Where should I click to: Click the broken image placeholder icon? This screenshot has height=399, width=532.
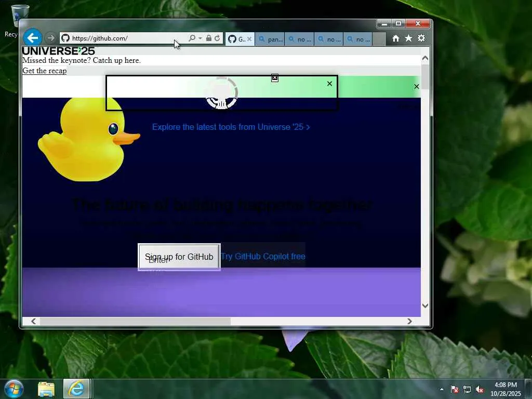pos(275,78)
